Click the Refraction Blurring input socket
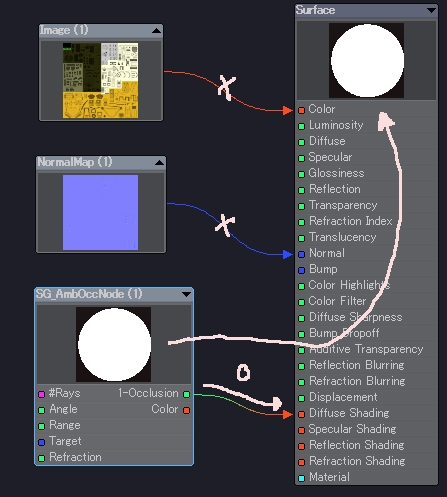 (301, 382)
